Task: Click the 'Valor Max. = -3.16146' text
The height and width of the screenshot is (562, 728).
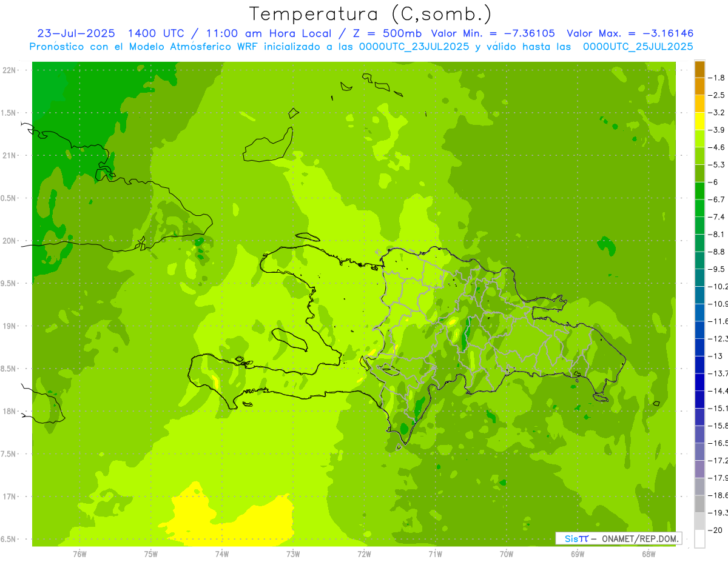Action: tap(630, 33)
